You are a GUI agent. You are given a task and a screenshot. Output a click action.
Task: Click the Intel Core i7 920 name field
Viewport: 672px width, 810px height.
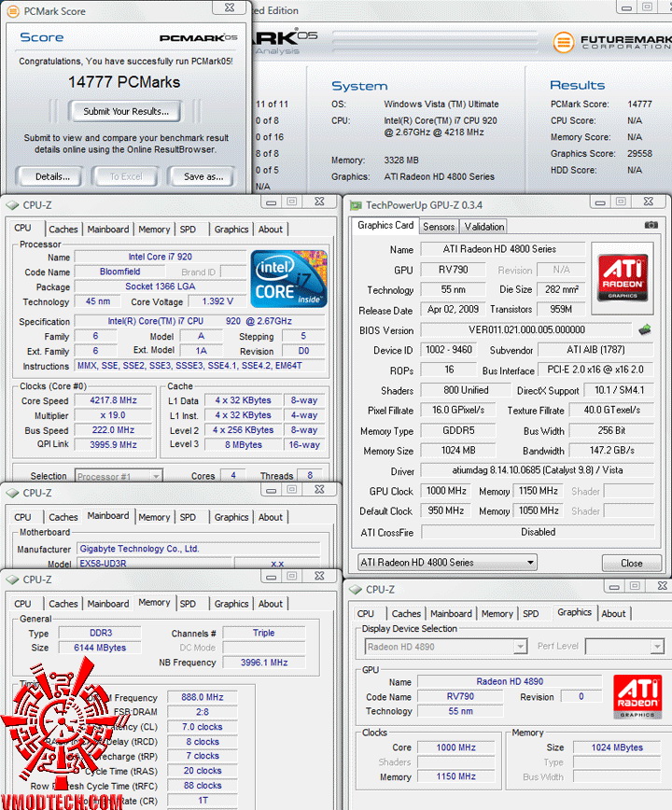[x=161, y=257]
